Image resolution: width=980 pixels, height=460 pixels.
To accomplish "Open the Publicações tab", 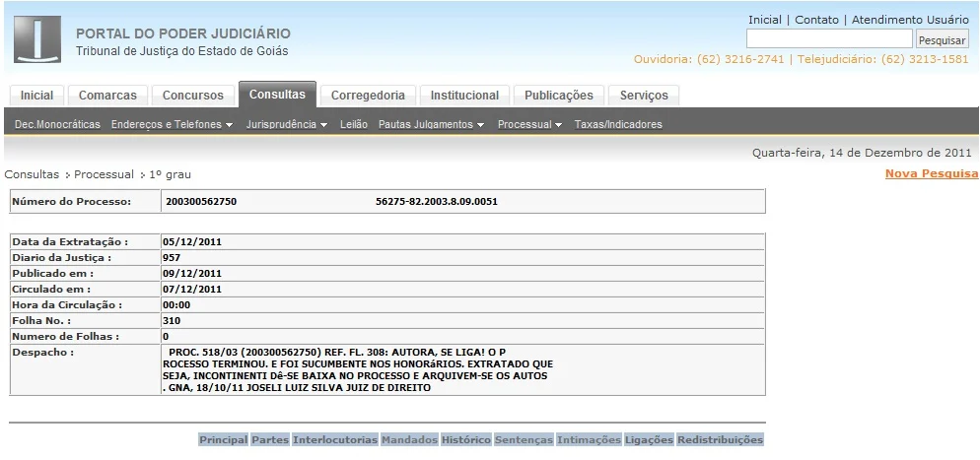I will coord(558,96).
